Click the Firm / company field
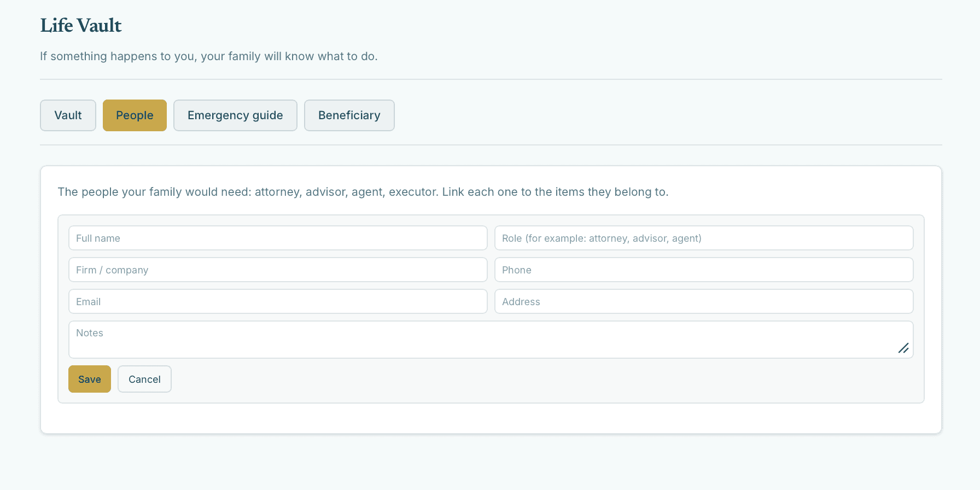This screenshot has height=490, width=980. click(x=278, y=270)
